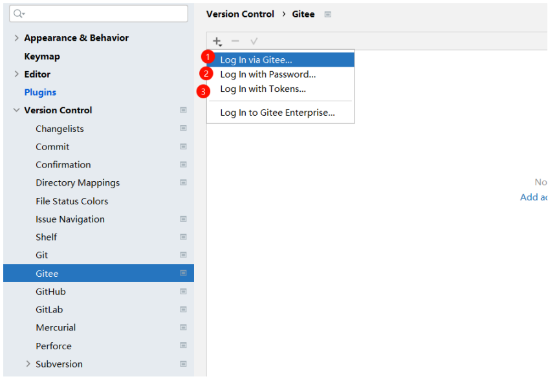Choose Log In via Gitee
The image size is (559, 392).
coord(281,60)
